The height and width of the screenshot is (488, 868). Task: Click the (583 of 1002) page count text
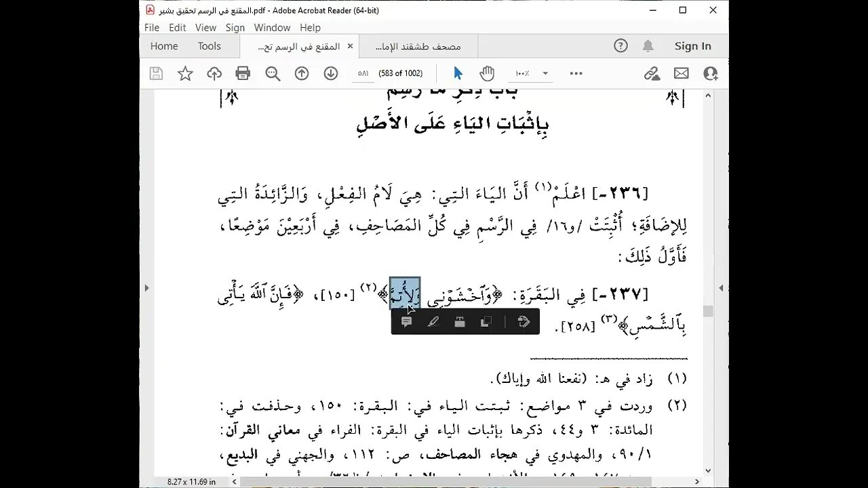(400, 73)
